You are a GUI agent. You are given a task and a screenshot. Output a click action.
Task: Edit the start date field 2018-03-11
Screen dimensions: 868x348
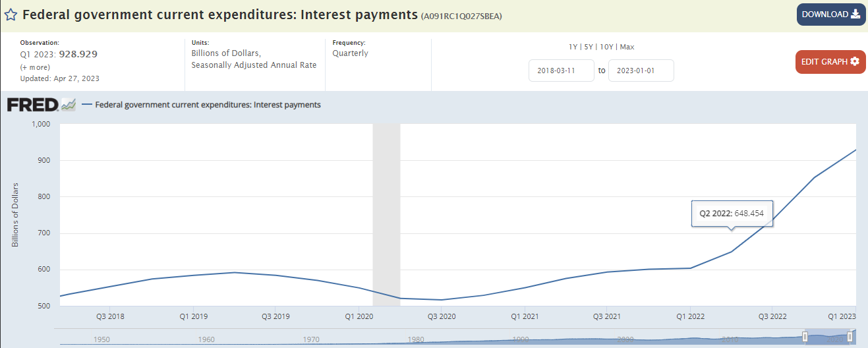(x=562, y=71)
